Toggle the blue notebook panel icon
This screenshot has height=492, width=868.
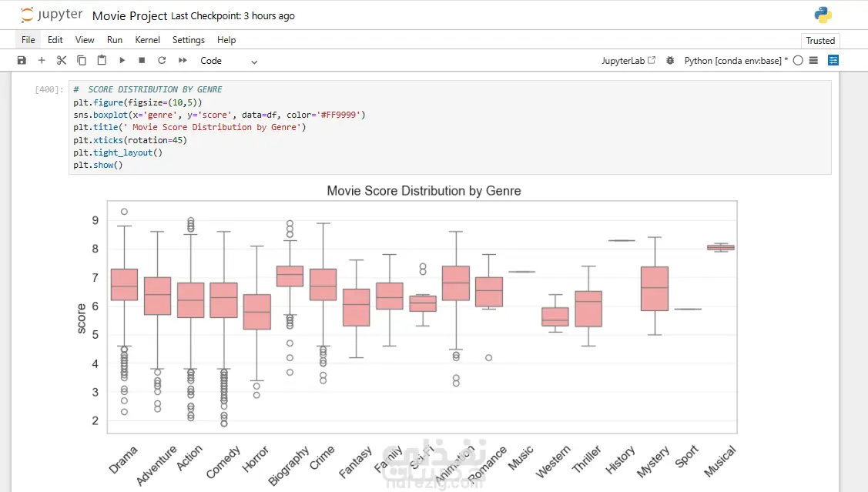coord(833,60)
